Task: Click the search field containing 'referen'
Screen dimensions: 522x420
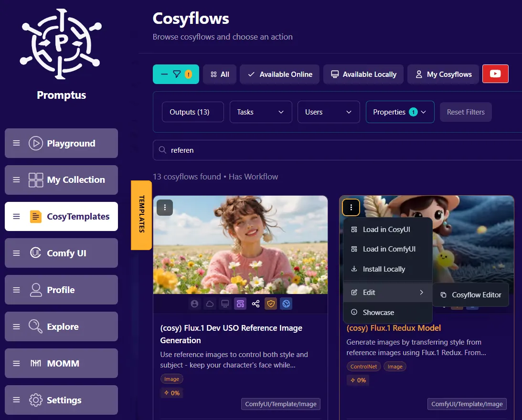Action: coord(337,150)
